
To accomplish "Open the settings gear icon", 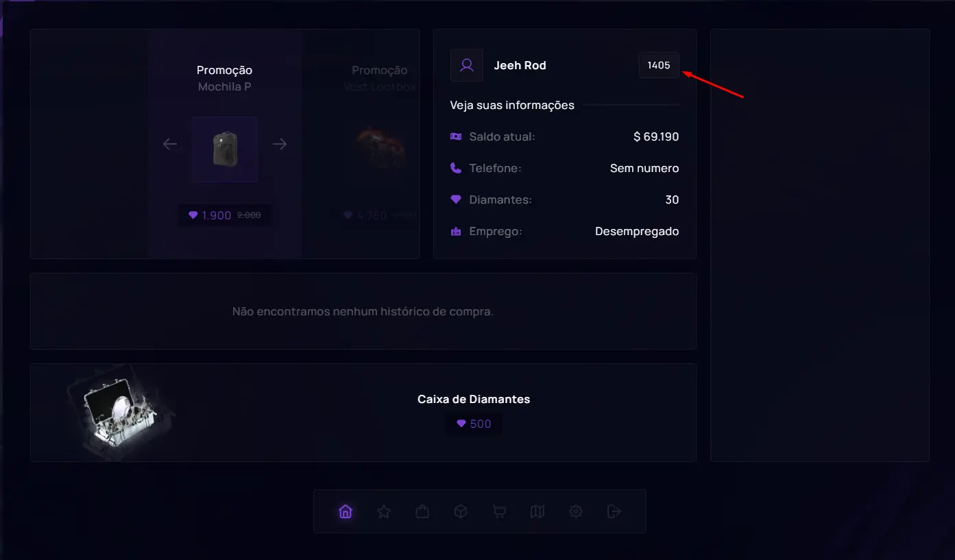I will pyautogui.click(x=576, y=511).
